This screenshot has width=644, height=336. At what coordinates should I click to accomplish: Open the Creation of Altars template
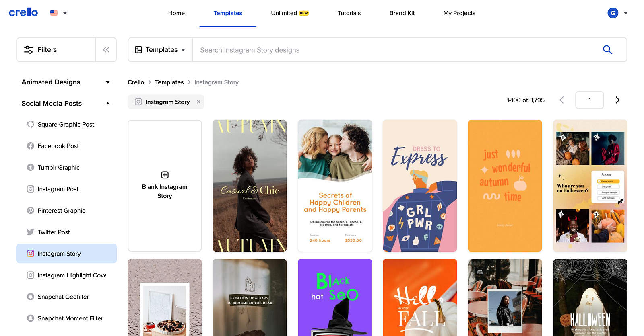250,297
